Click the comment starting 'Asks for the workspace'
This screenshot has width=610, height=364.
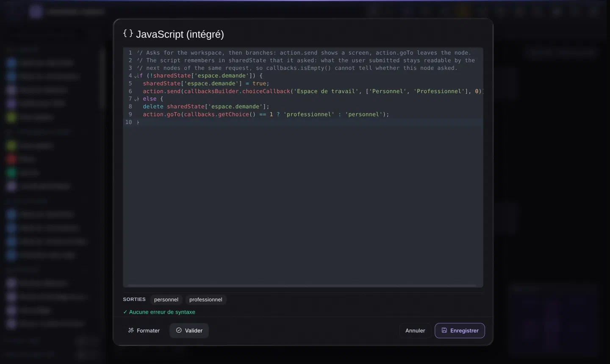pos(304,53)
